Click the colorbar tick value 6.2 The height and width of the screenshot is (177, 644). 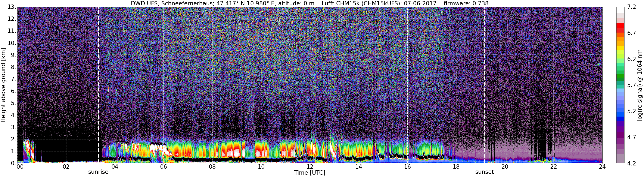pyautogui.click(x=632, y=59)
